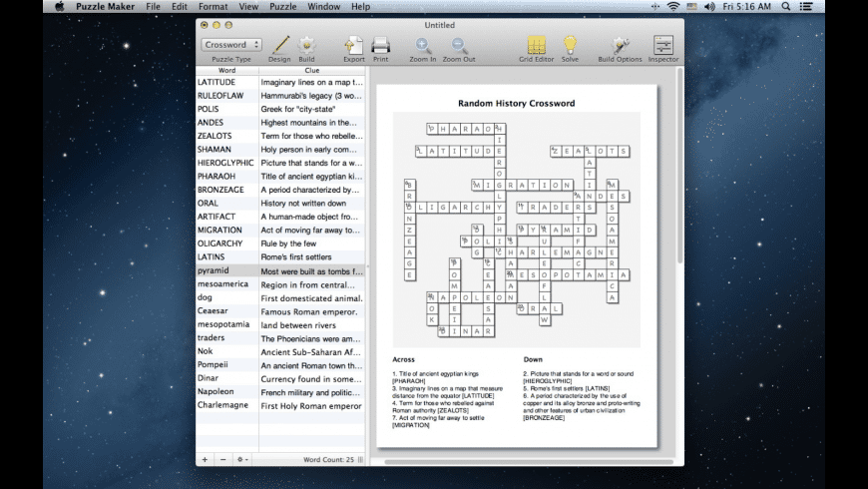Open the Export icon in toolbar
868x489 pixels.
pyautogui.click(x=354, y=45)
